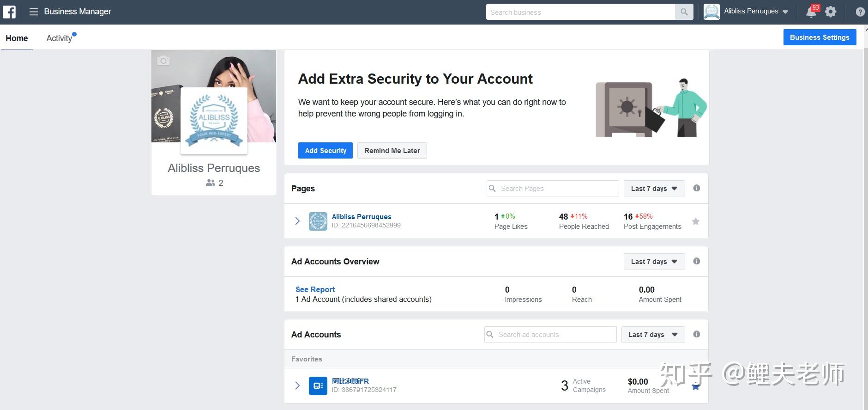Click the Add Security button
Screen dimensions: 868x410
click(325, 151)
